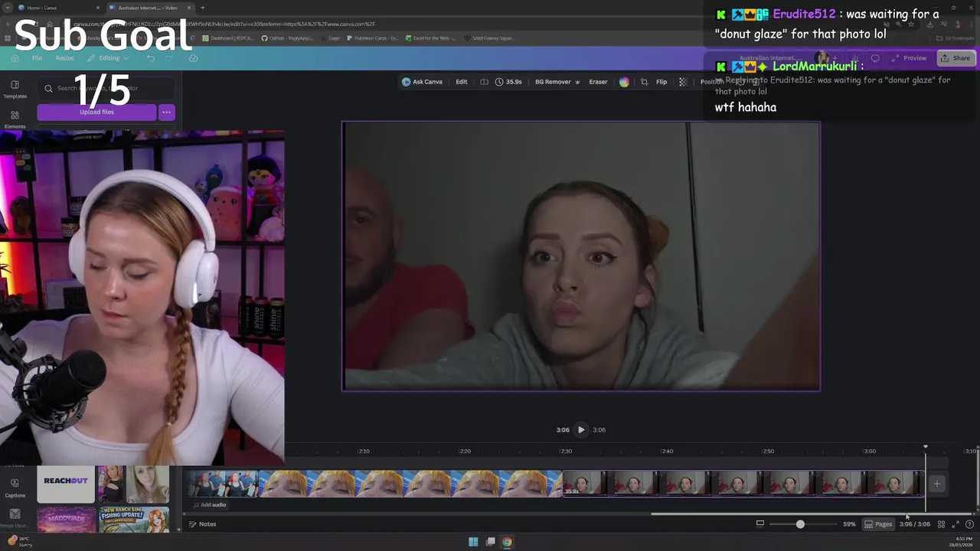
Task: Click the 2:30 mark on the timeline ruler
Action: [566, 452]
